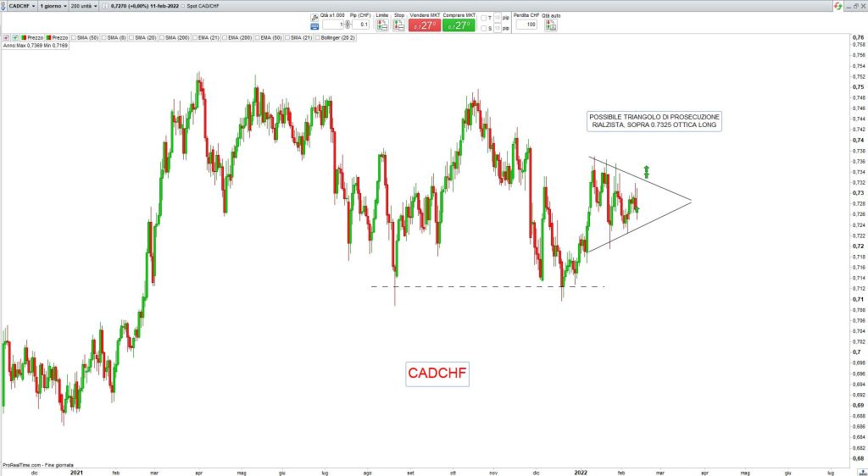Toggle the SMA (200) checkbox
The image size is (868, 476).
(x=162, y=37)
